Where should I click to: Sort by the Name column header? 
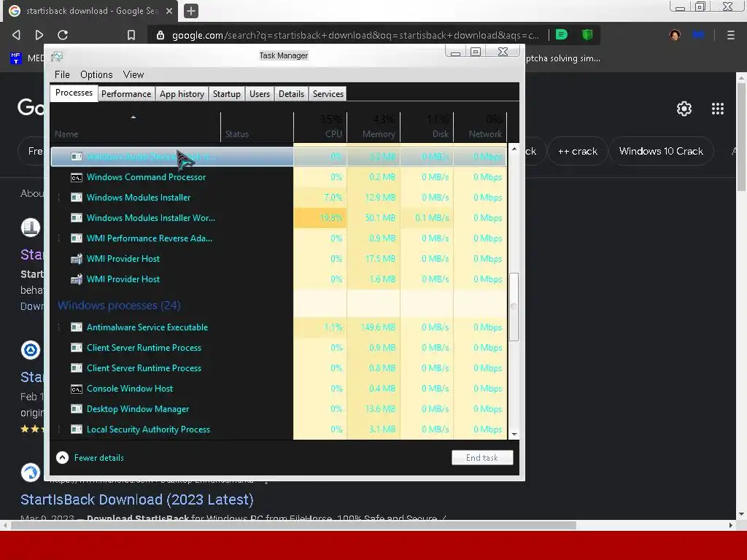pyautogui.click(x=135, y=127)
